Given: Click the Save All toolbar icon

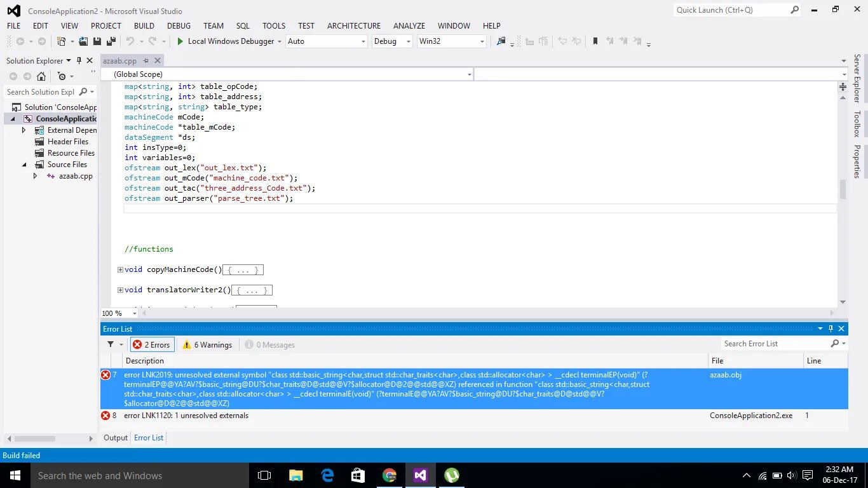Looking at the screenshot, I should pyautogui.click(x=111, y=41).
